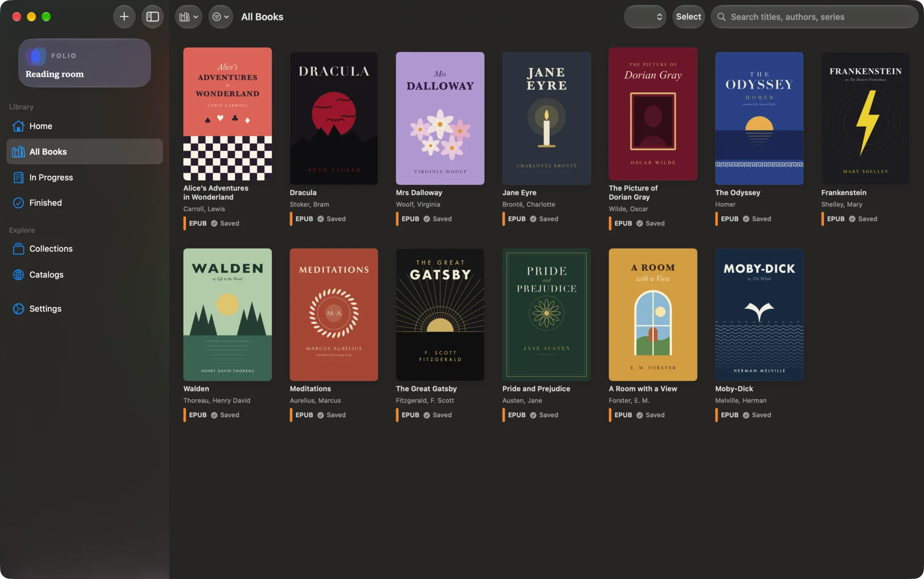Click the Saved checkmark under Jane Eyre
This screenshot has height=579, width=924.
click(533, 219)
